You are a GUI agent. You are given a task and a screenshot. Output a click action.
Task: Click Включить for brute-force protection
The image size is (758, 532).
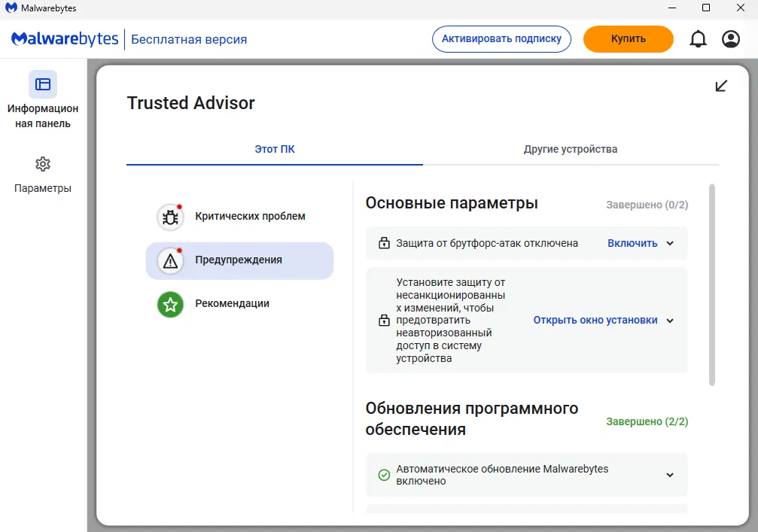[632, 244]
